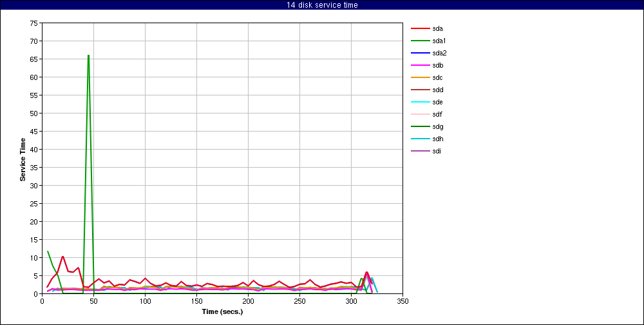Click the orange sdc legend line swatch
644x325 pixels.
419,78
